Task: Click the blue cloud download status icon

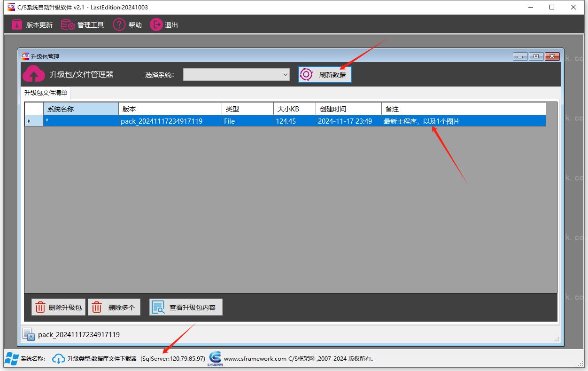Action: [x=59, y=359]
